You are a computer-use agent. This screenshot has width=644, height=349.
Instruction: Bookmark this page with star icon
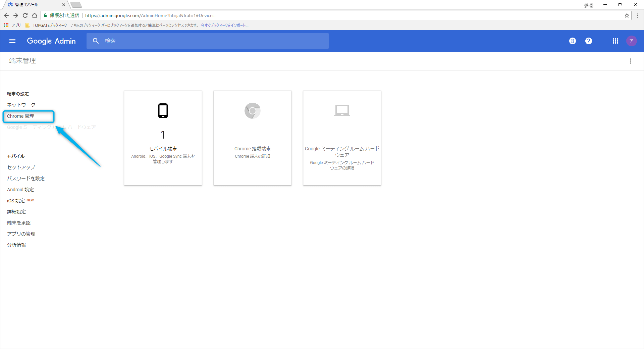click(627, 15)
